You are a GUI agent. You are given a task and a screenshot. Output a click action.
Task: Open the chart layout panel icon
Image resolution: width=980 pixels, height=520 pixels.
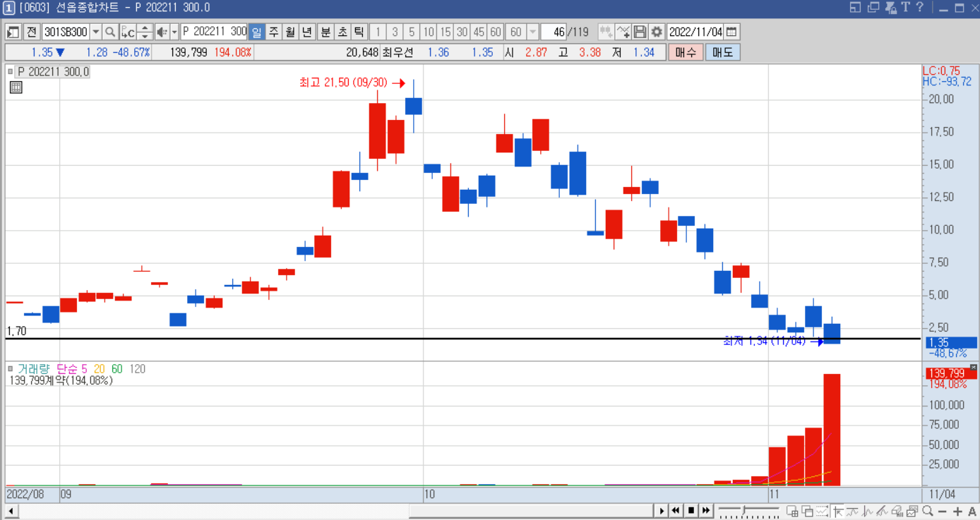pyautogui.click(x=13, y=32)
